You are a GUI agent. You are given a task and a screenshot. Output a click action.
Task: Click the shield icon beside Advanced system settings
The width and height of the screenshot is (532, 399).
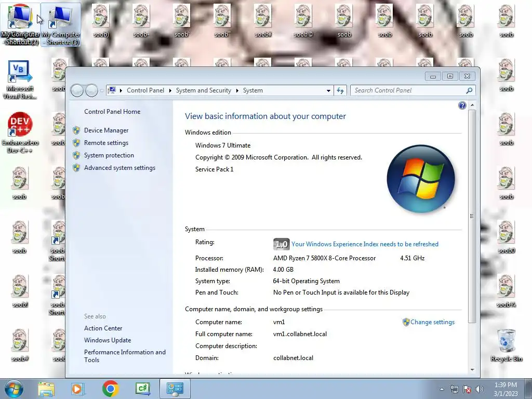tap(76, 168)
